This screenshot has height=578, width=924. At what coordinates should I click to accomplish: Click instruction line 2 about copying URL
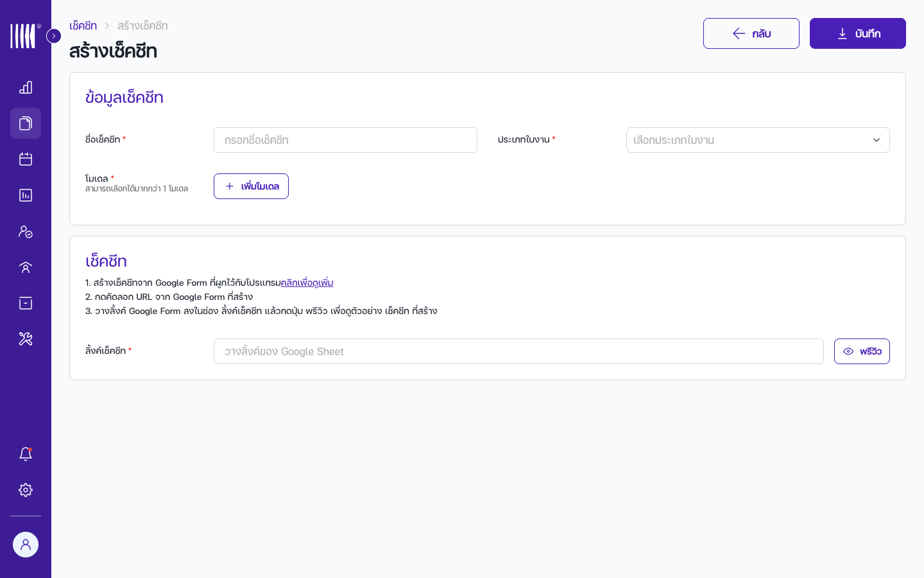click(x=169, y=297)
